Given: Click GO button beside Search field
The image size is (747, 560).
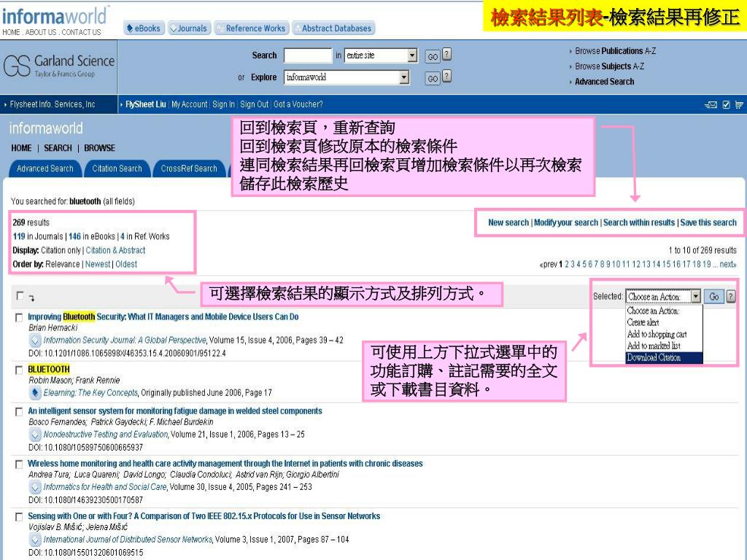Looking at the screenshot, I should (433, 57).
